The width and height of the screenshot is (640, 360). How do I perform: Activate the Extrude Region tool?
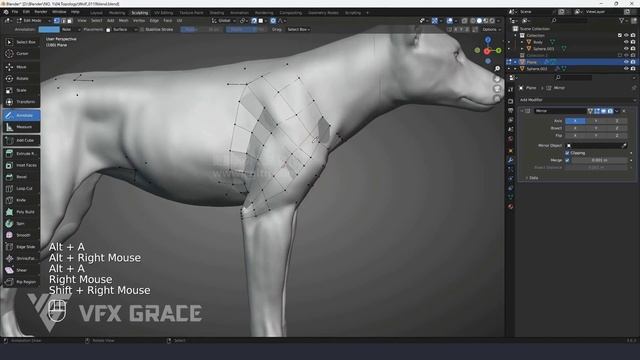pos(21,153)
